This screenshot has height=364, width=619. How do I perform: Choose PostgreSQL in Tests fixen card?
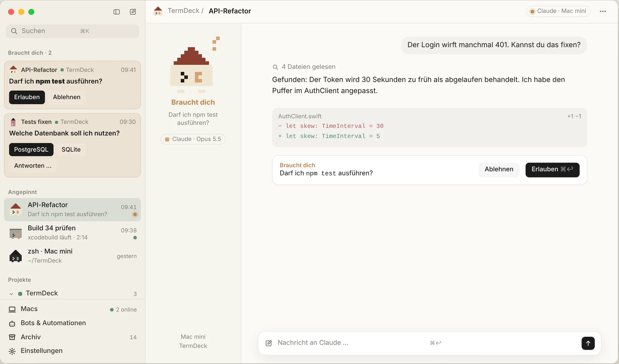(31, 150)
